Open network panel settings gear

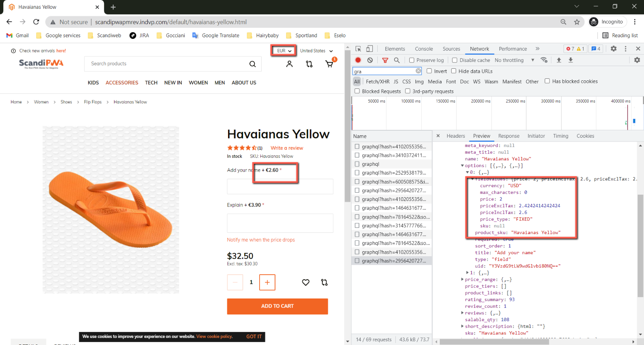(637, 60)
